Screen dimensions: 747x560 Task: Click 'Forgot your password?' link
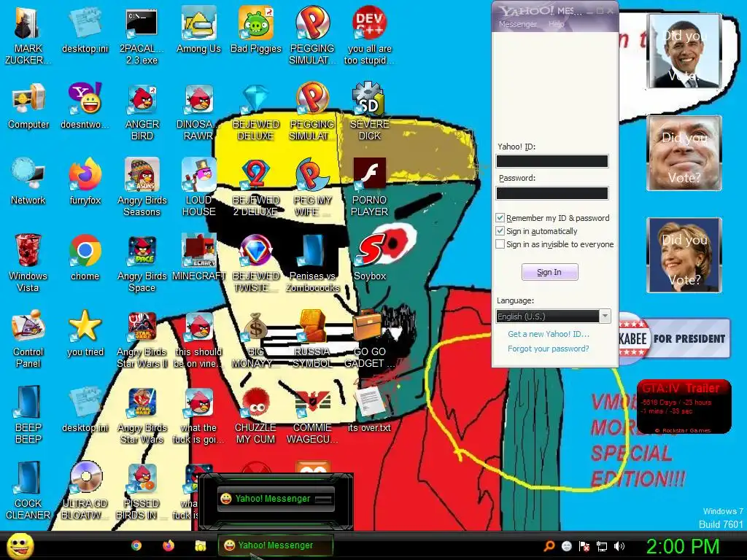click(549, 349)
